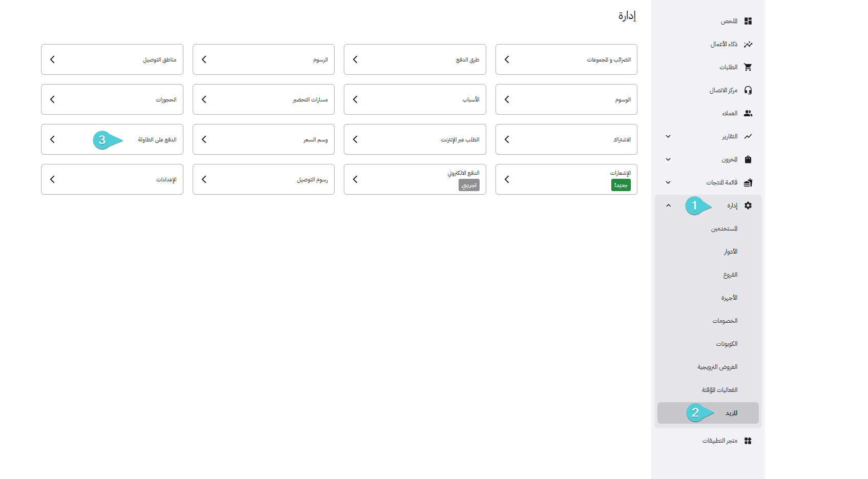
Task: Open the app store icon (متجر التطبيقات)
Action: (x=748, y=441)
